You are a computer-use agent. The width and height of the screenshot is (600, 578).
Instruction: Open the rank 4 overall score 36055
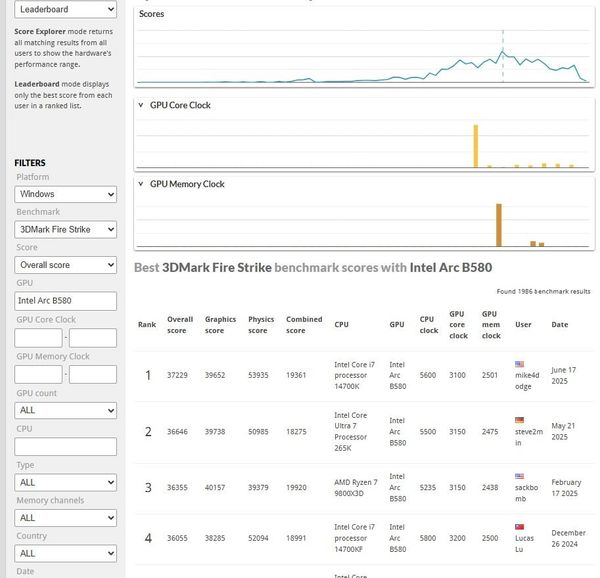tap(177, 538)
